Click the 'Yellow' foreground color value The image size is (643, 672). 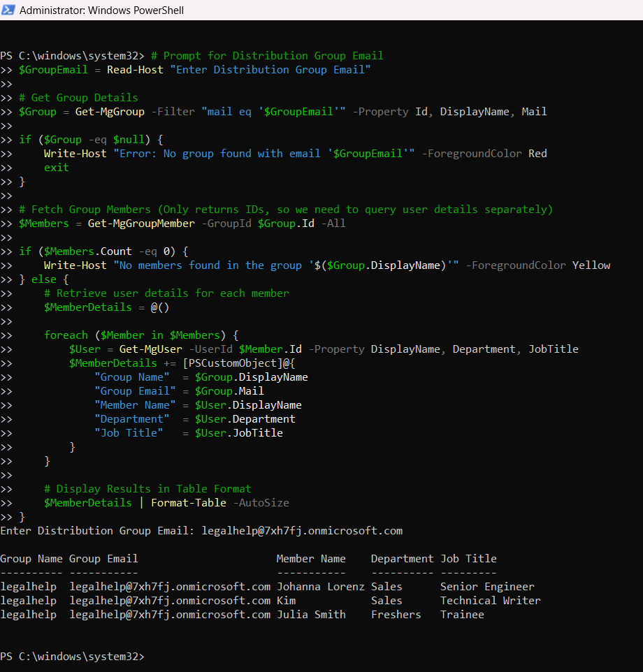tap(591, 265)
